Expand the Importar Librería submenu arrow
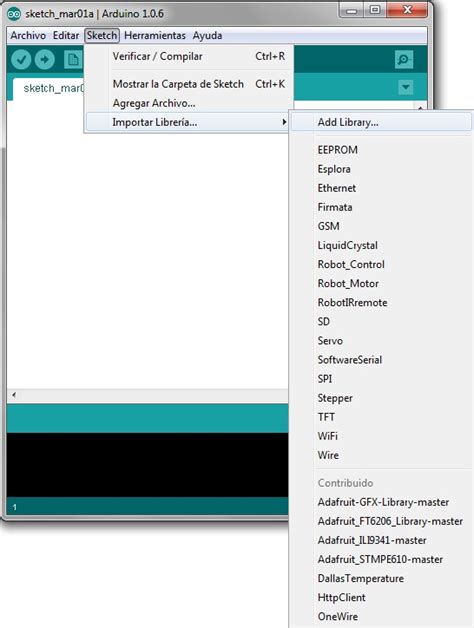The width and height of the screenshot is (474, 628). click(x=284, y=122)
